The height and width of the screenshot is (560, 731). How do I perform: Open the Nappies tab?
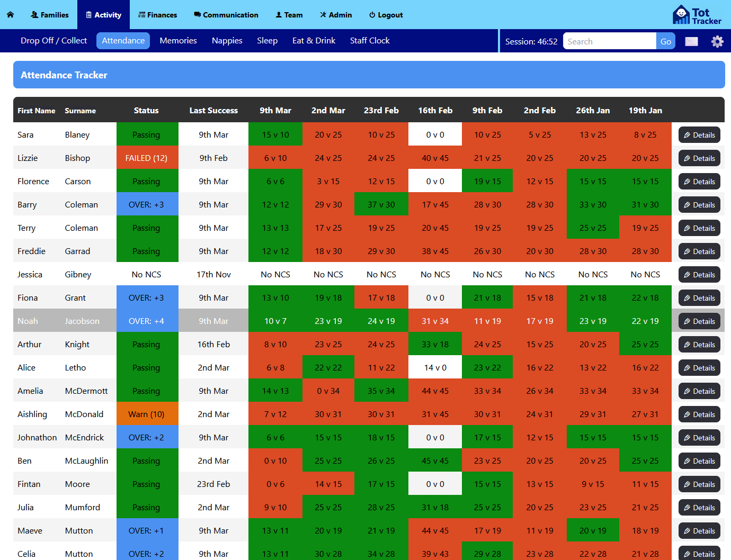tap(227, 40)
